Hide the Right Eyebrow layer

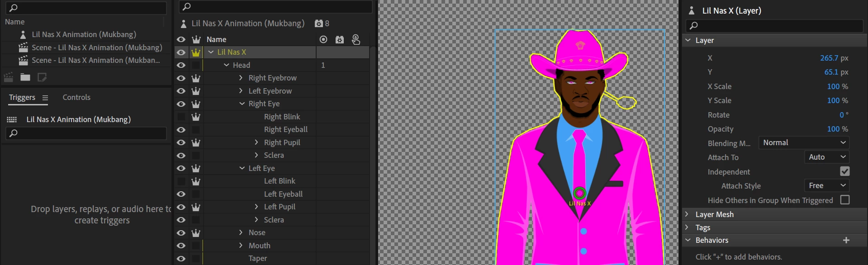[x=181, y=78]
